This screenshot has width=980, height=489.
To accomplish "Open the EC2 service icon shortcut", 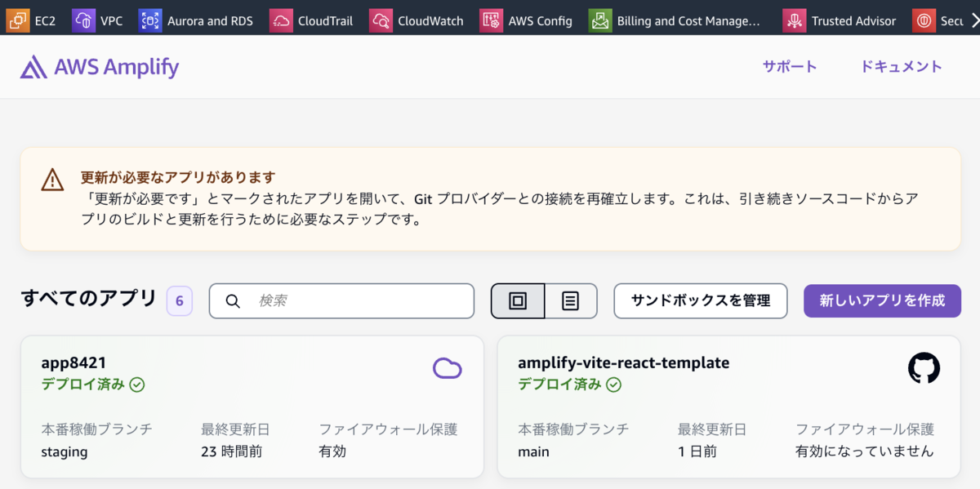I will point(18,20).
